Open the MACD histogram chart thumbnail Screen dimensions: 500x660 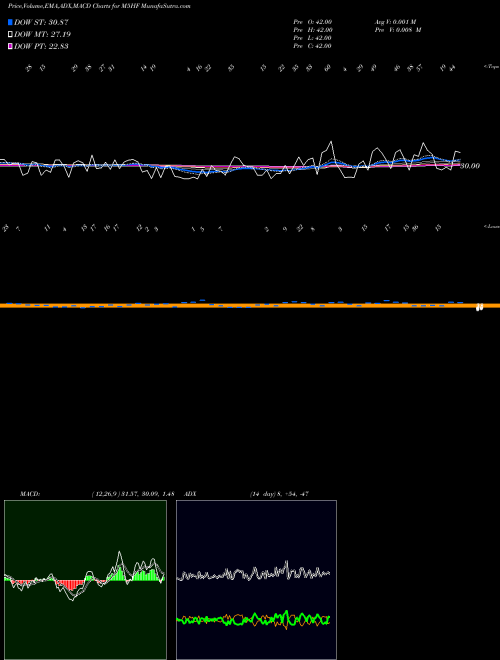click(85, 580)
